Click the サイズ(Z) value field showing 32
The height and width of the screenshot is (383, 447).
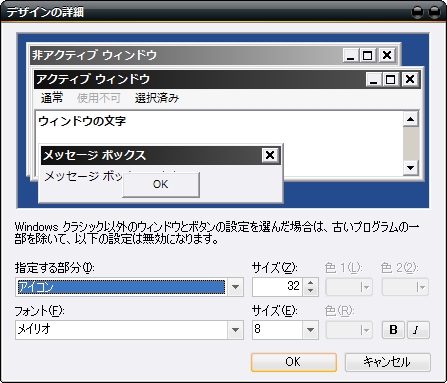tap(277, 287)
